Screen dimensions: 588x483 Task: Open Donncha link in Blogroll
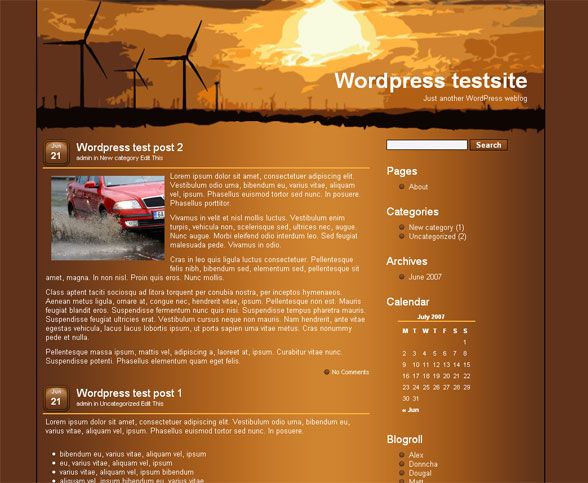pos(423,464)
